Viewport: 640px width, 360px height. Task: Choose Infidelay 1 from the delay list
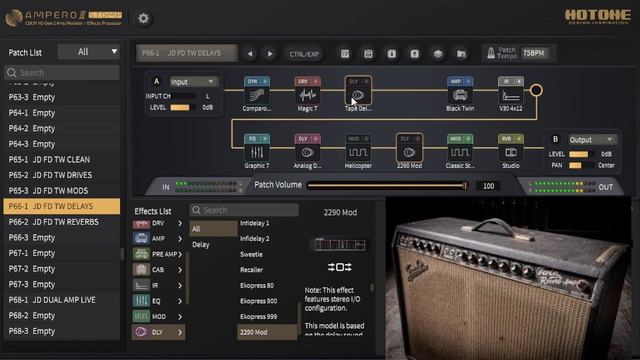coord(255,223)
